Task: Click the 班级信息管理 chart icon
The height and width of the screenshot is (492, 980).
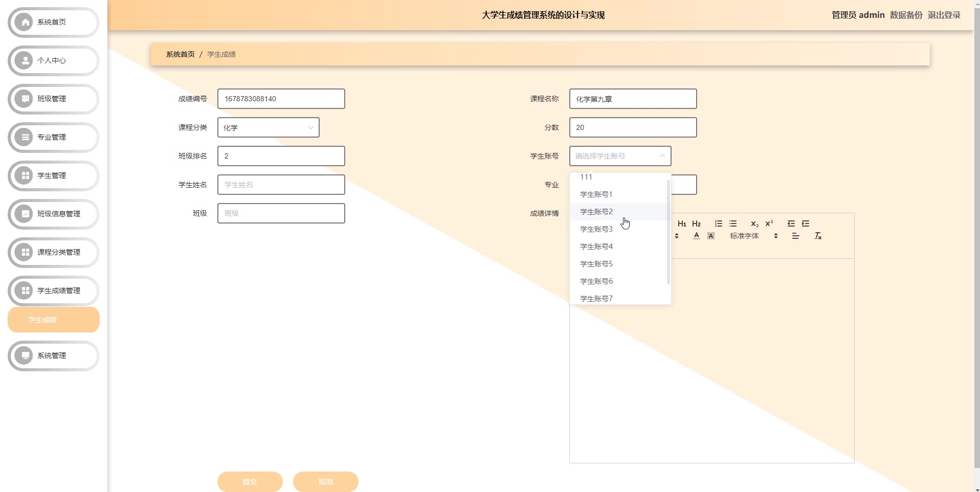Action: [x=24, y=214]
